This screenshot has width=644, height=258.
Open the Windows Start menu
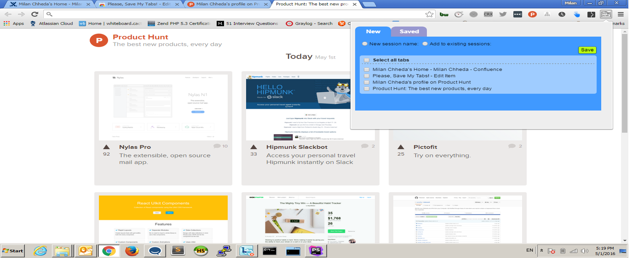pyautogui.click(x=12, y=251)
